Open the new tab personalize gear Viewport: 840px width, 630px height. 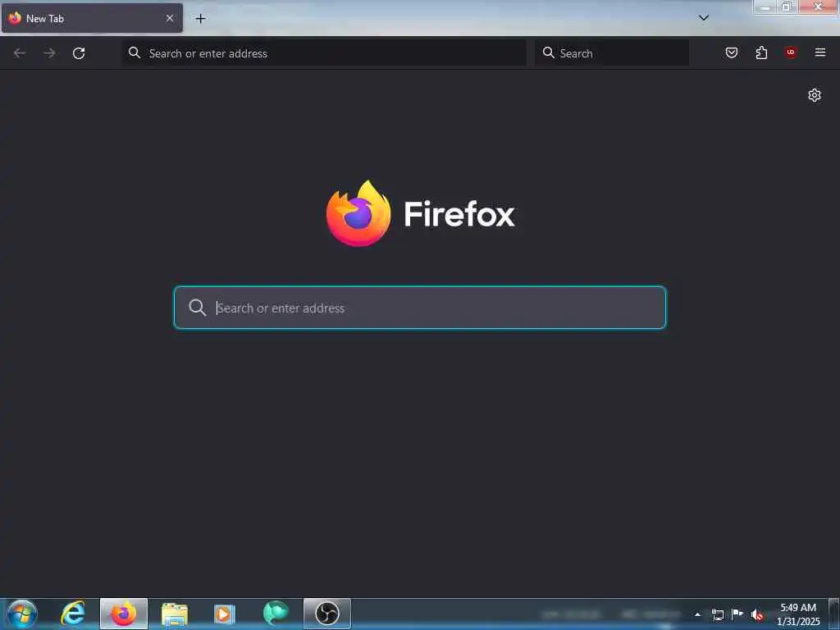coord(815,95)
